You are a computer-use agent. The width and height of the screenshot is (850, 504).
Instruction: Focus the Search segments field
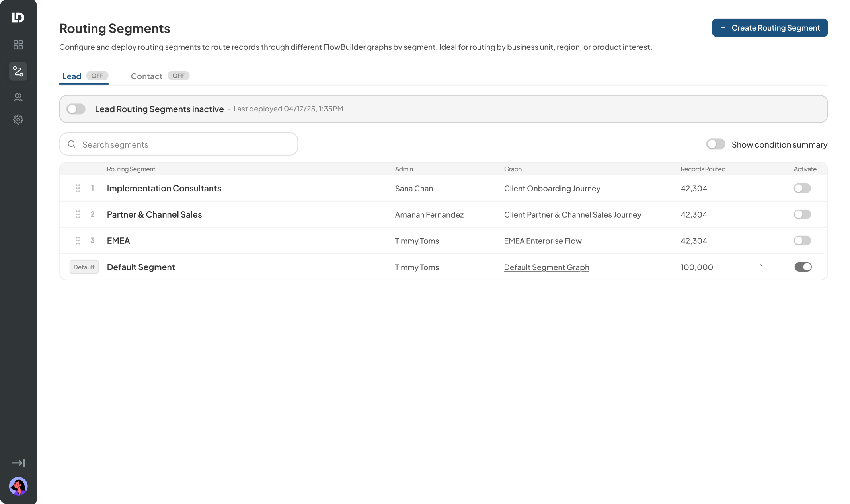[x=179, y=144]
